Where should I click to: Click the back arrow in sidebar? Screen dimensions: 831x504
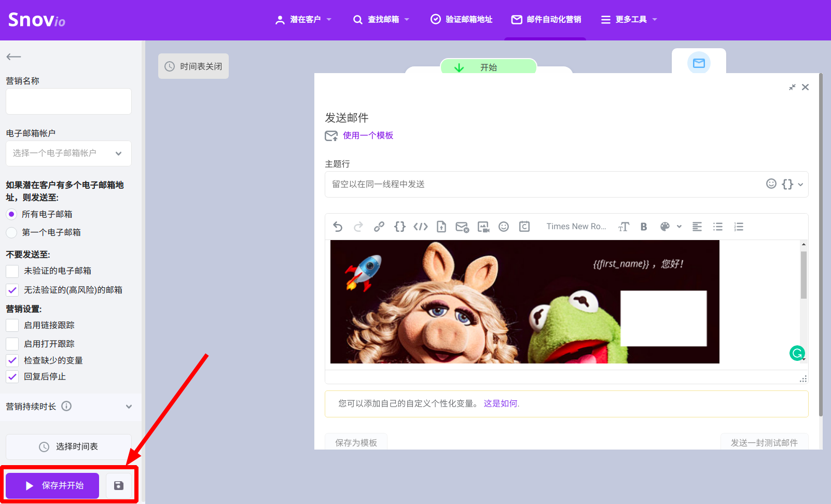(13, 57)
